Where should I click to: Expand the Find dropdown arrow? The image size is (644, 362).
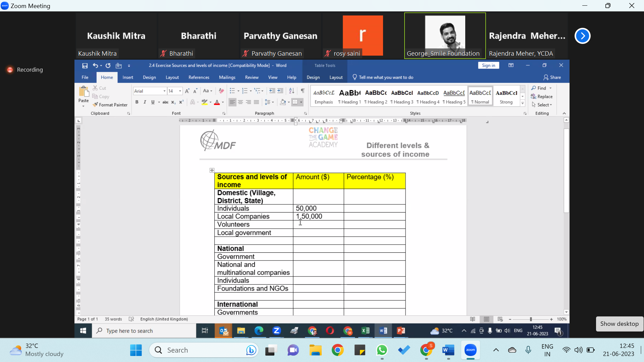550,88
